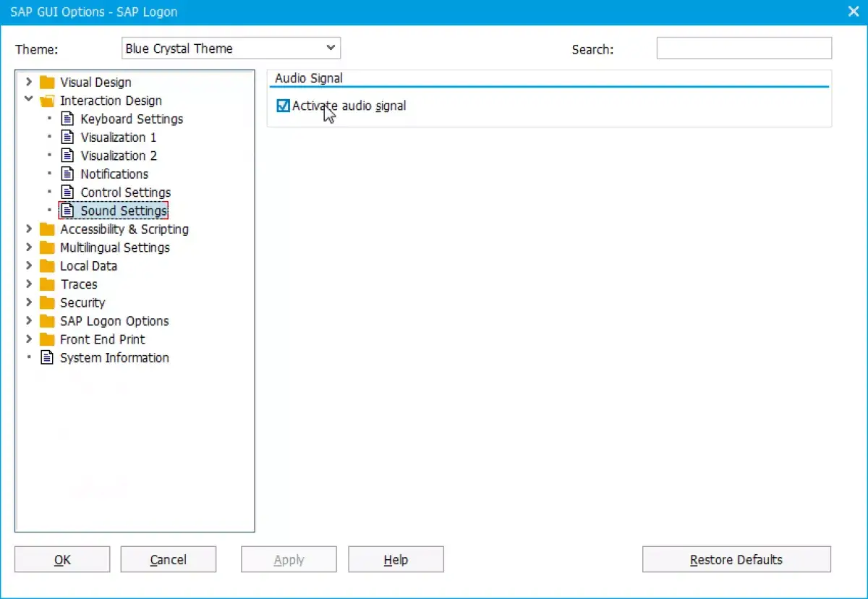
Task: Expand the Front End Print node arrow
Action: point(29,339)
